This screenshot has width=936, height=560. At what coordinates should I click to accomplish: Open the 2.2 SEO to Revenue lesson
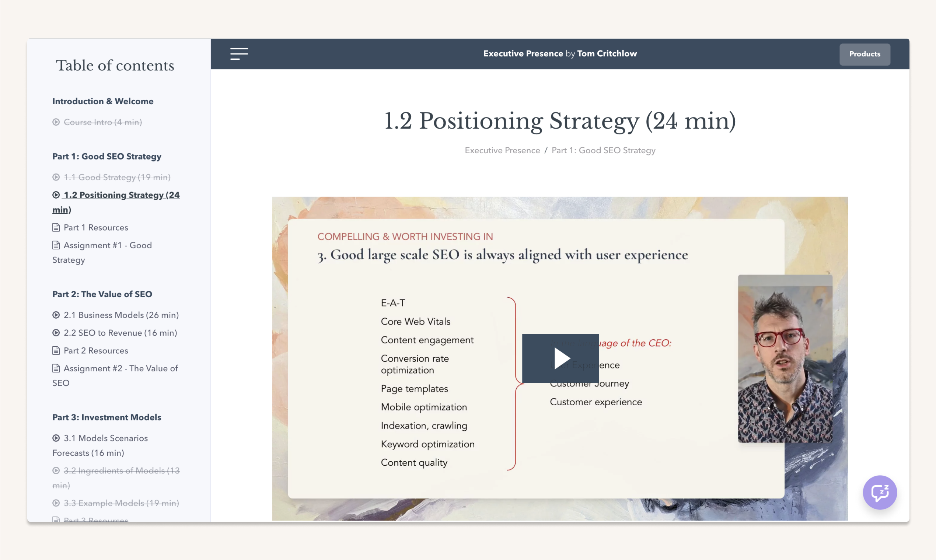(x=120, y=333)
